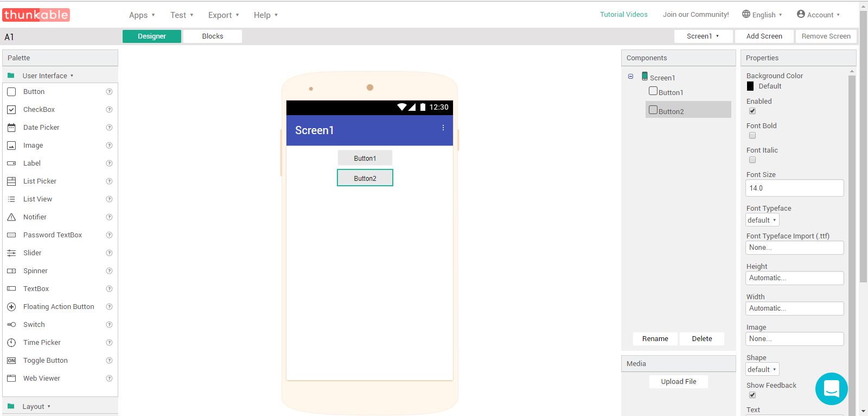
Task: Open the Font Typeface dropdown
Action: click(x=762, y=220)
